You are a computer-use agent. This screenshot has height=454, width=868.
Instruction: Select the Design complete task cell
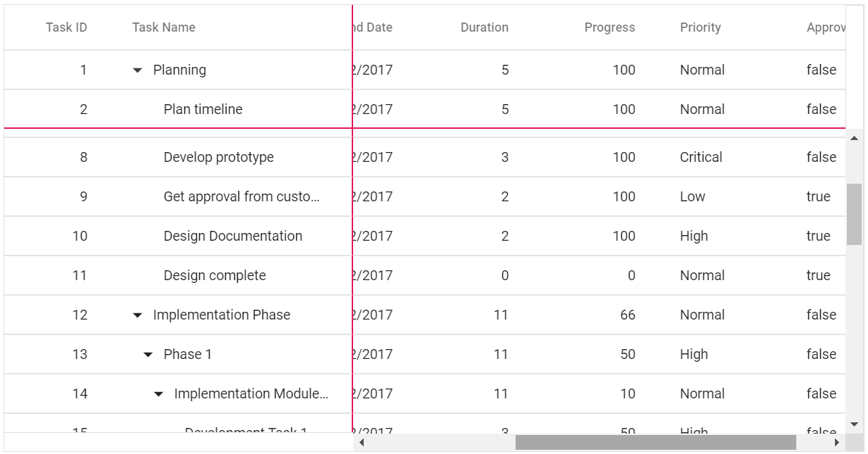[x=215, y=276]
